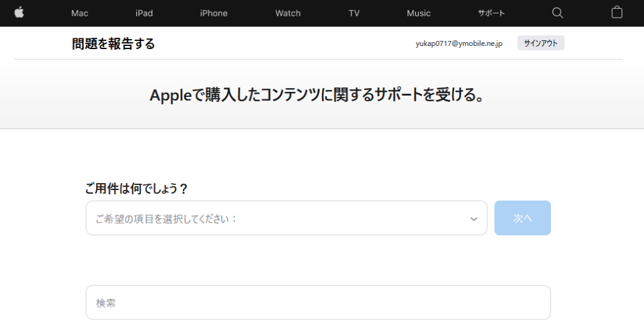Open the TV menu item
The image size is (644, 334).
pyautogui.click(x=354, y=13)
